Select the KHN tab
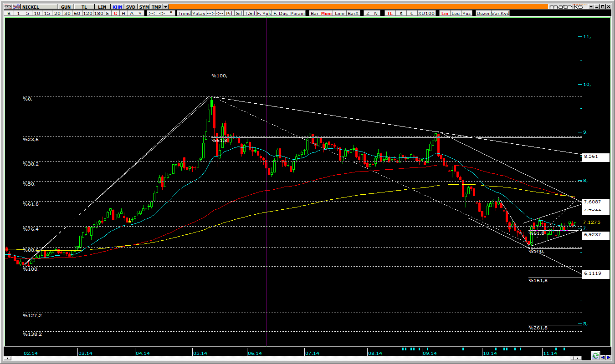Screen dimensions: 615x364 pos(117,7)
